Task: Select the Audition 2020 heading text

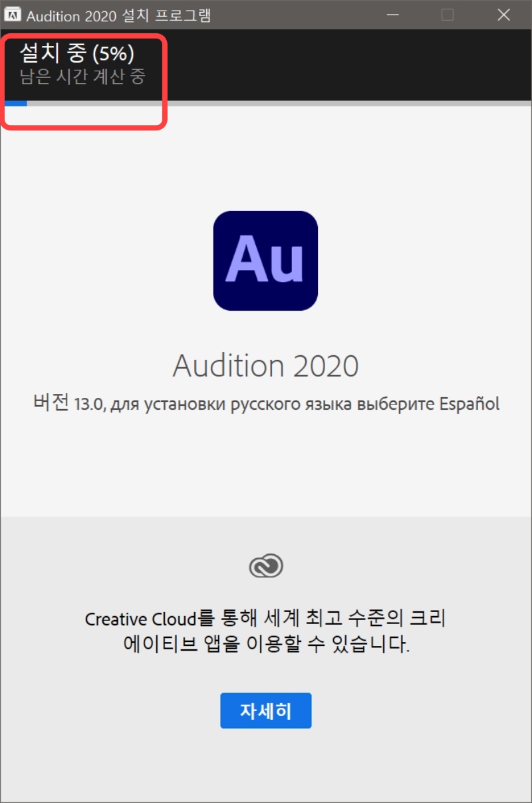Action: tap(265, 365)
